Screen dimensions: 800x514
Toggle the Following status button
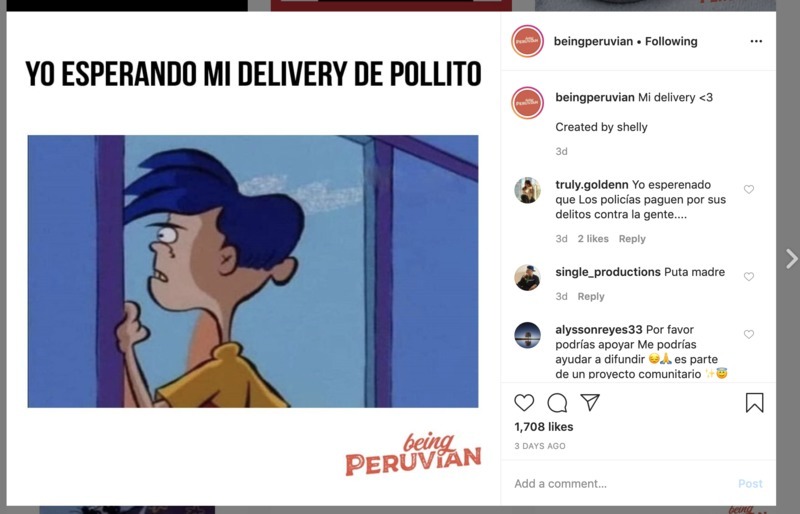[671, 41]
